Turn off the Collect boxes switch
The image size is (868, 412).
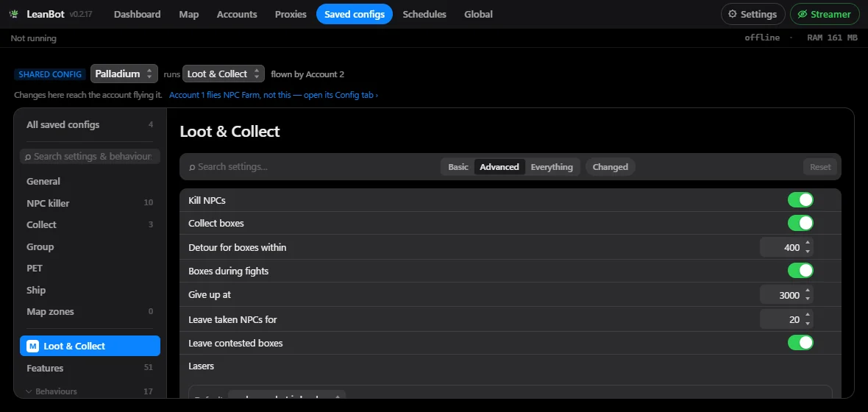pos(800,223)
